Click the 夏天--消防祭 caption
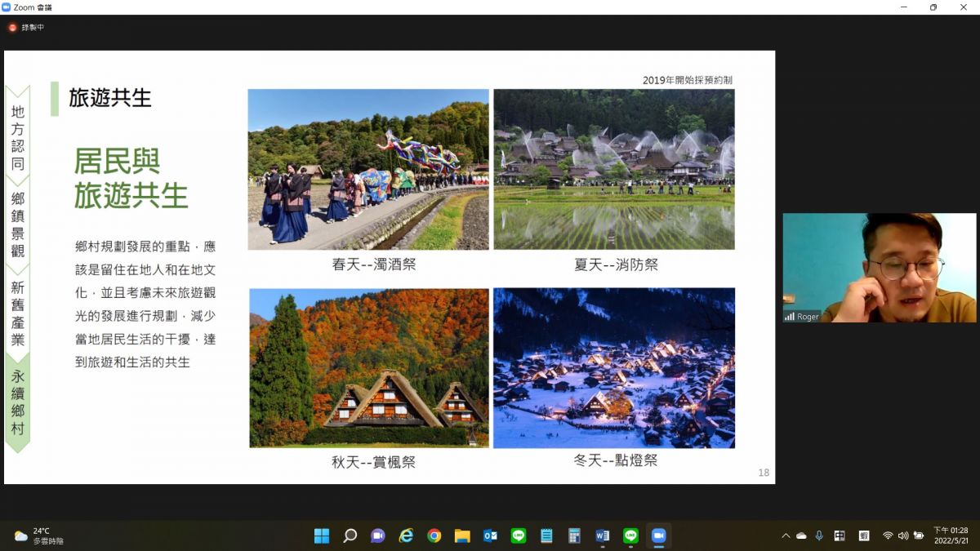This screenshot has width=980, height=551. (x=616, y=264)
